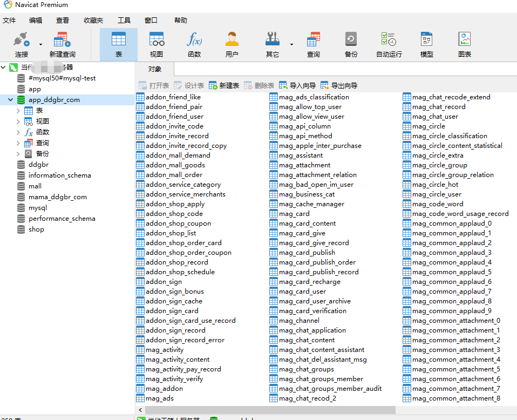
Task: Select the ddgbr database
Action: tap(38, 165)
